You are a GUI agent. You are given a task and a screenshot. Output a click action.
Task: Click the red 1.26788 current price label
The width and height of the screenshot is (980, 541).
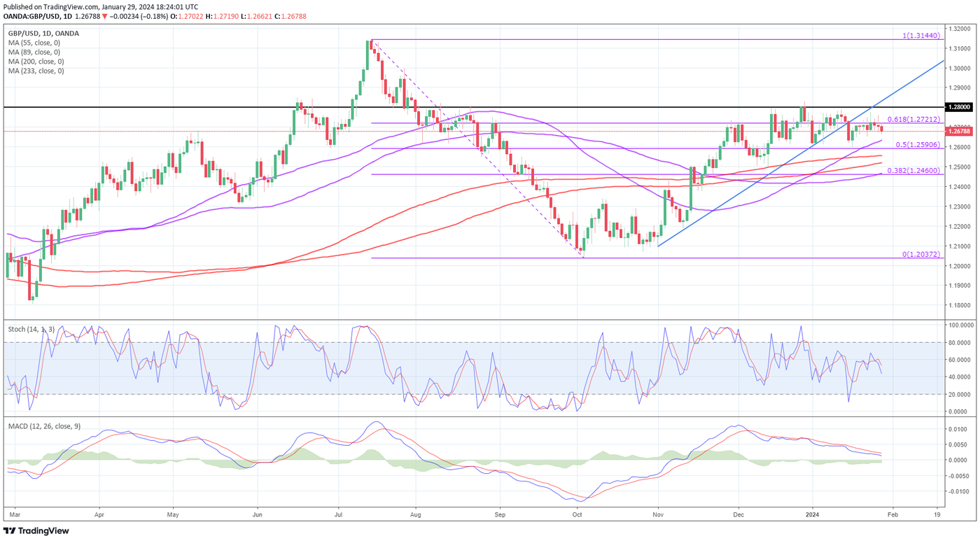(958, 131)
